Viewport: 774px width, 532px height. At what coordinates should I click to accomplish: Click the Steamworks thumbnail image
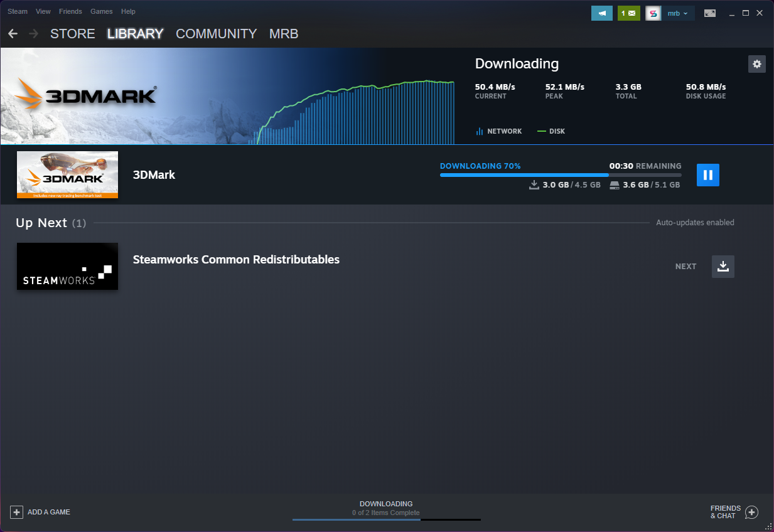pyautogui.click(x=67, y=267)
